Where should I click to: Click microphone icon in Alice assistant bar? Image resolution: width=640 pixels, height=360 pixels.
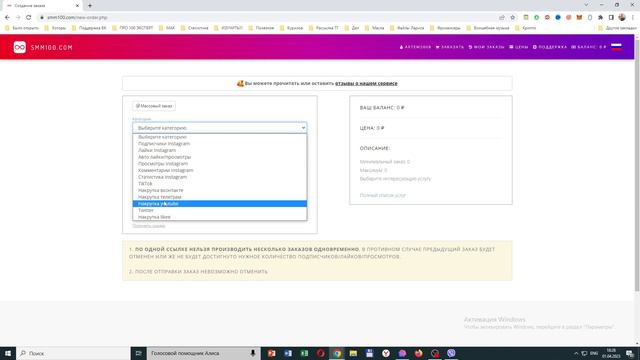(253, 353)
